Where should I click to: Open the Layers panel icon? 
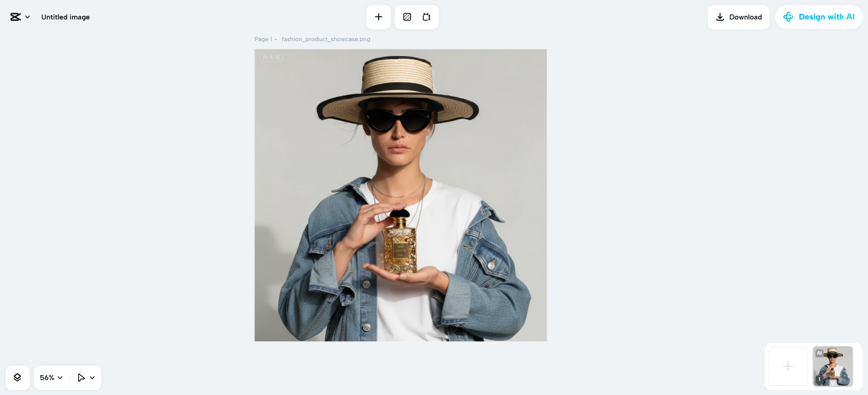coord(17,377)
